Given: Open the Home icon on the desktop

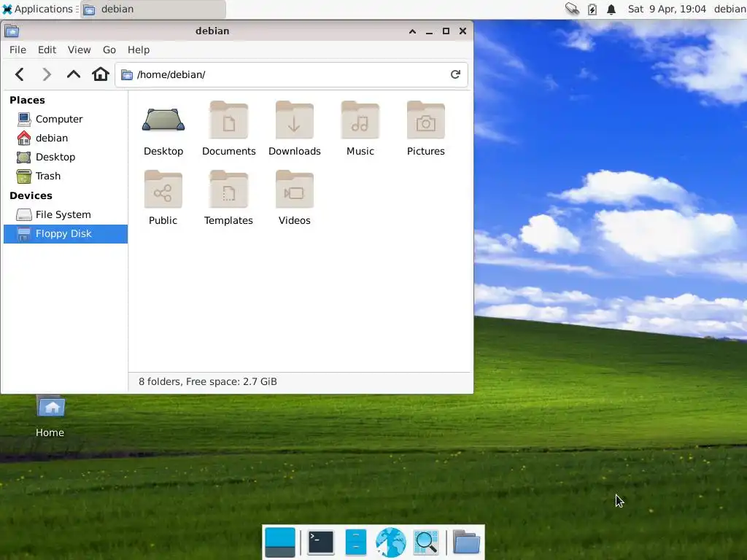Looking at the screenshot, I should coord(50,416).
